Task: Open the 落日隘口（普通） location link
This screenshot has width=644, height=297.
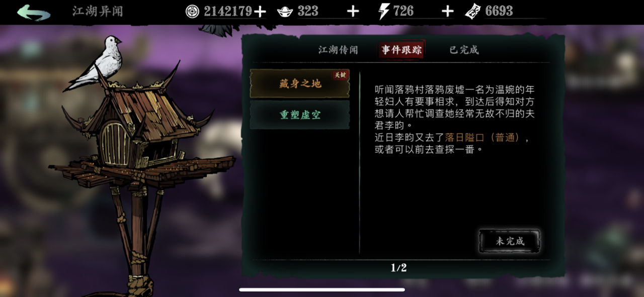Action: (x=487, y=138)
